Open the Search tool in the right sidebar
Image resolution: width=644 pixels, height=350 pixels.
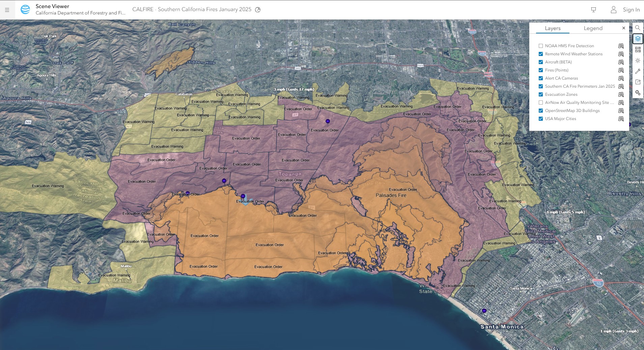(x=638, y=28)
